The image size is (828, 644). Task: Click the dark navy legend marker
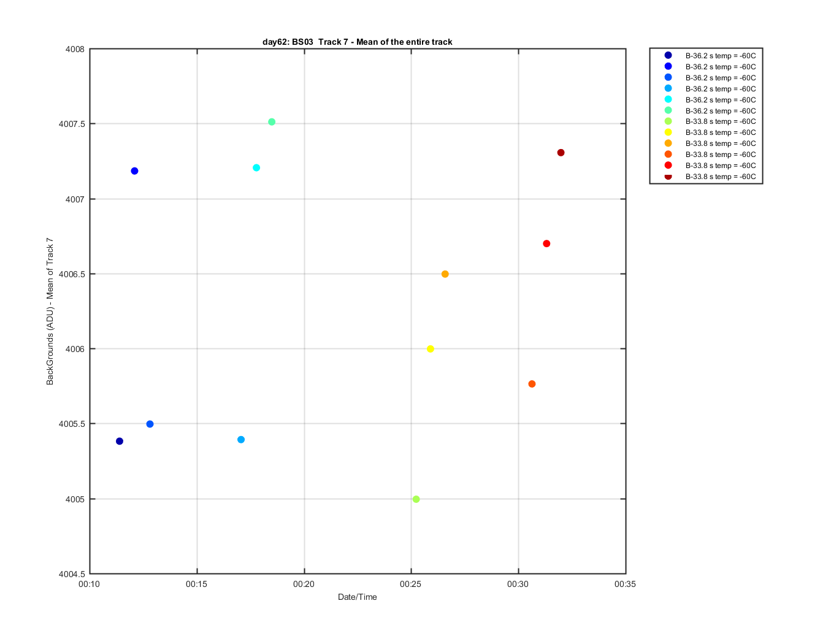668,55
